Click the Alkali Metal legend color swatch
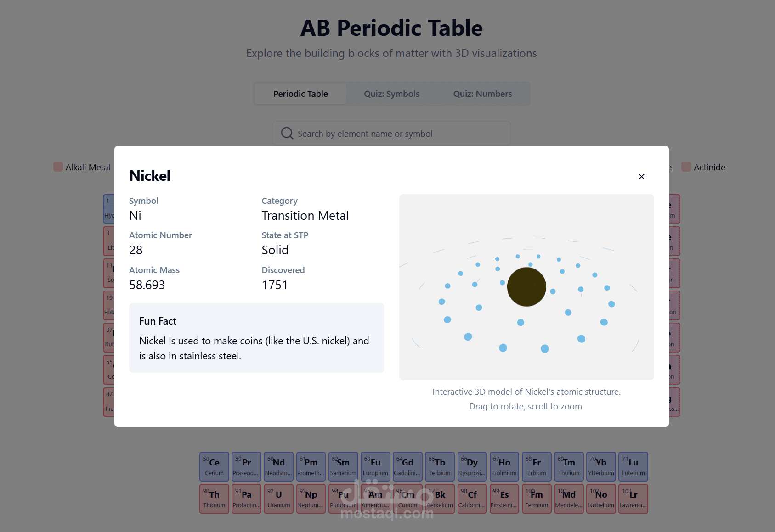 [57, 167]
